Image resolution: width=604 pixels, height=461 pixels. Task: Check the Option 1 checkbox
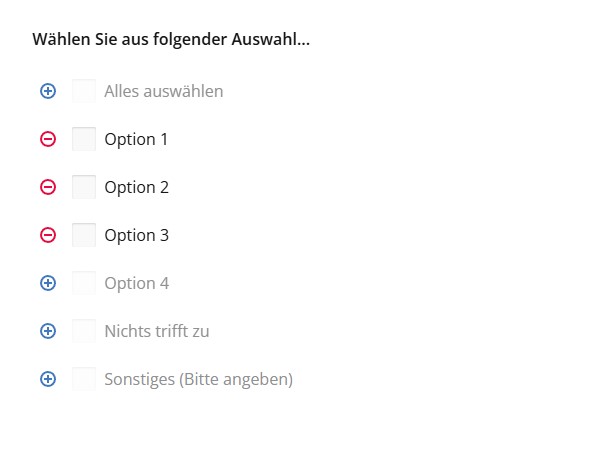point(84,139)
